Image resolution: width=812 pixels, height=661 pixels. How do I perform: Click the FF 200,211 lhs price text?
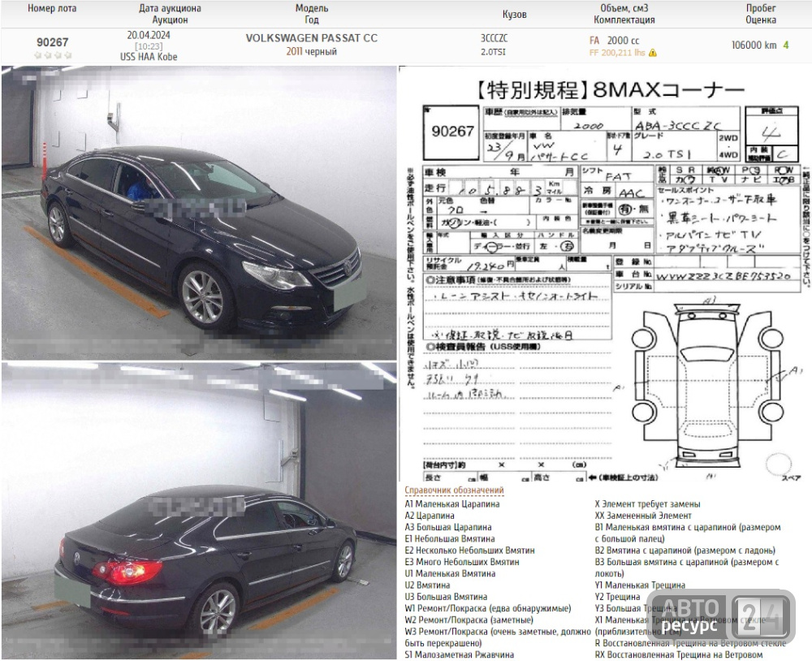pyautogui.click(x=617, y=53)
